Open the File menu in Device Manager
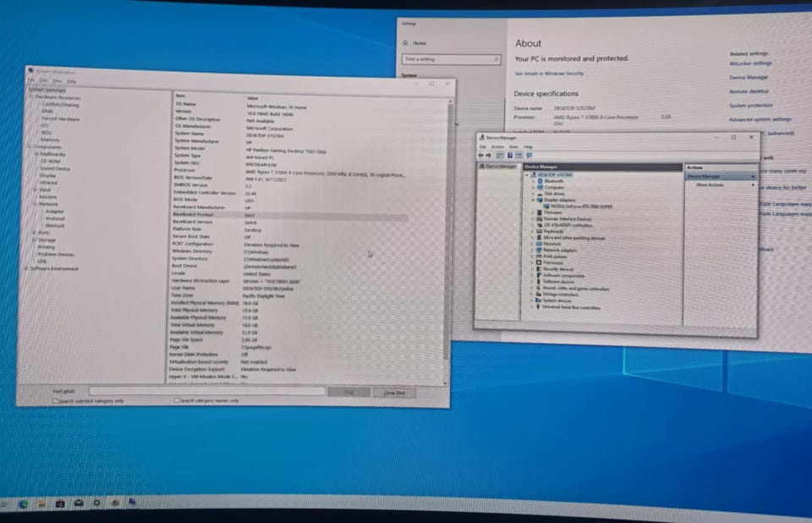The height and width of the screenshot is (523, 812). (x=483, y=146)
